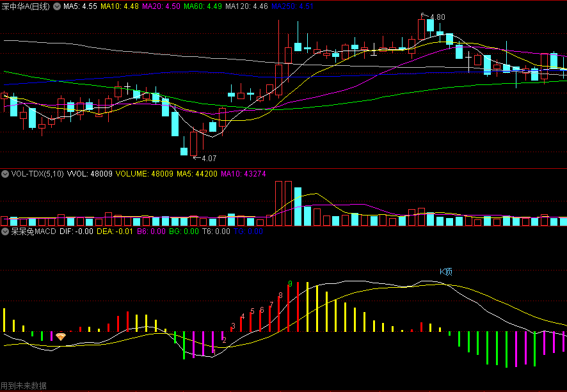Image resolution: width=567 pixels, height=392 pixels.
Task: Click the 4.07 low price marker
Action: pos(209,158)
